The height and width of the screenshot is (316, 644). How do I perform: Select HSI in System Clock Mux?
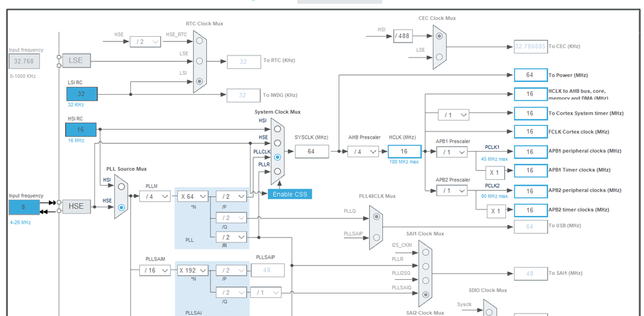click(x=278, y=128)
